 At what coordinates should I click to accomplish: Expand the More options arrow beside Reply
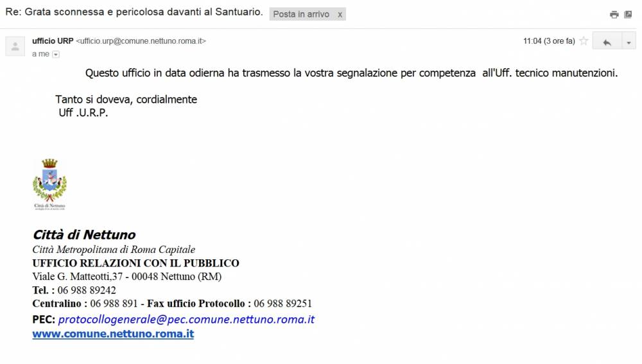629,41
